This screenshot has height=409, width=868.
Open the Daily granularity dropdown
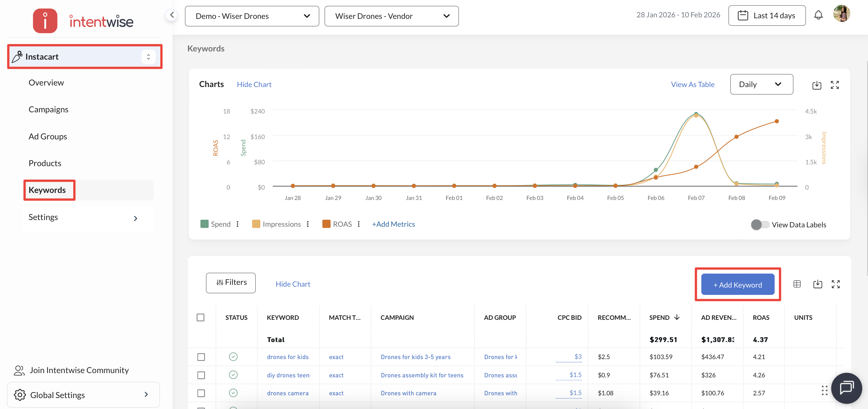point(761,84)
